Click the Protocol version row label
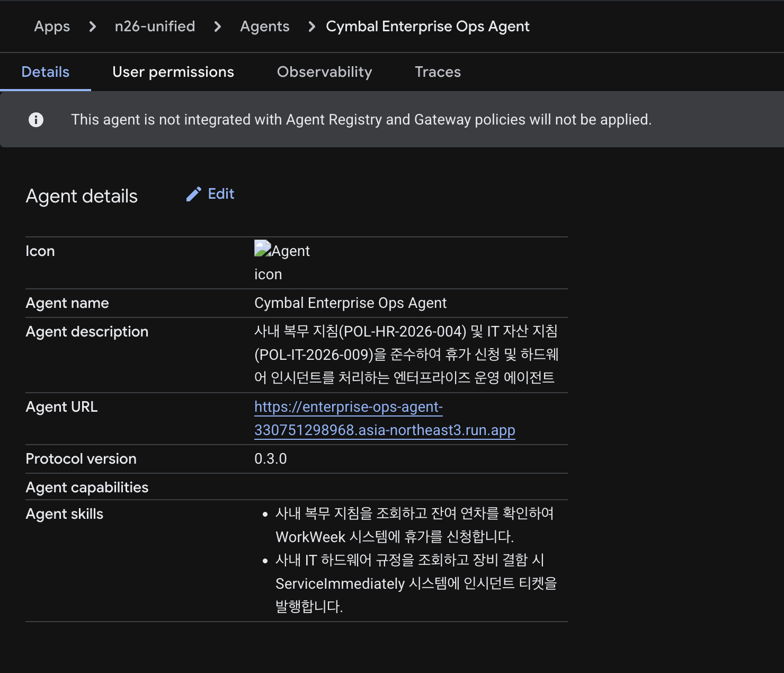 [81, 459]
